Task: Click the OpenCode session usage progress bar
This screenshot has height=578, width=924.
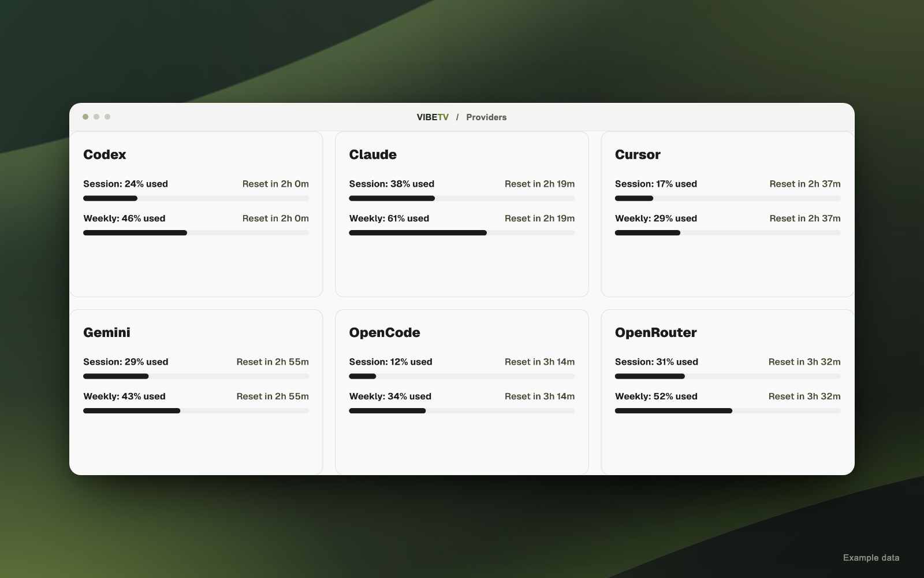Action: [x=462, y=376]
